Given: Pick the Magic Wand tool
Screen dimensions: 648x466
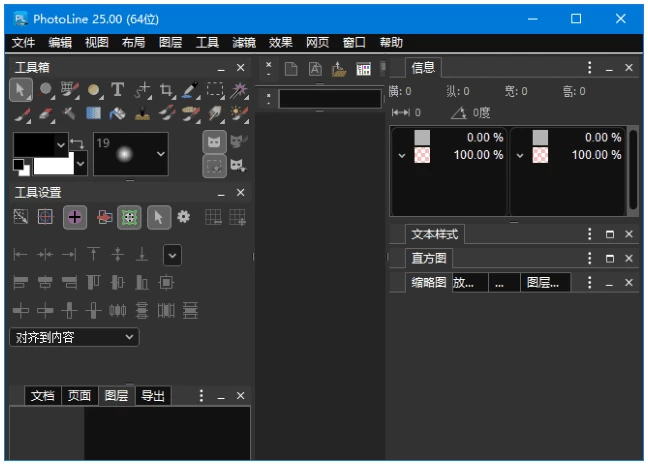Looking at the screenshot, I should click(x=239, y=91).
